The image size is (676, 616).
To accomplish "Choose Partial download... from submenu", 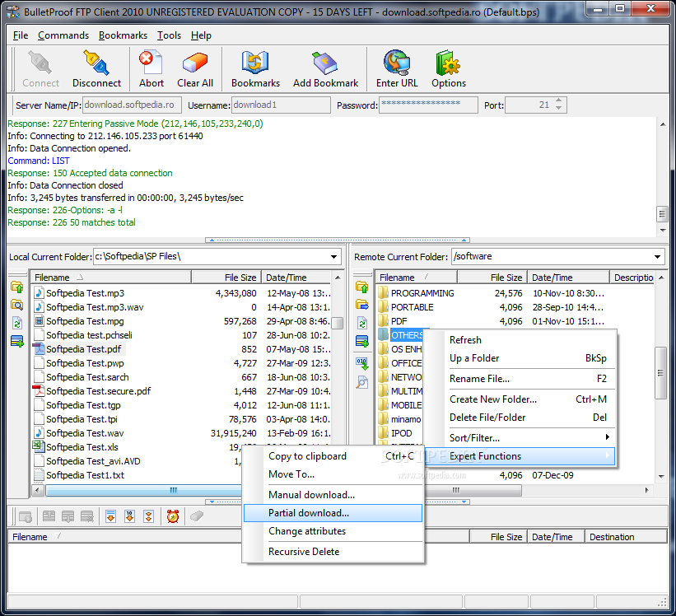I will point(333,513).
